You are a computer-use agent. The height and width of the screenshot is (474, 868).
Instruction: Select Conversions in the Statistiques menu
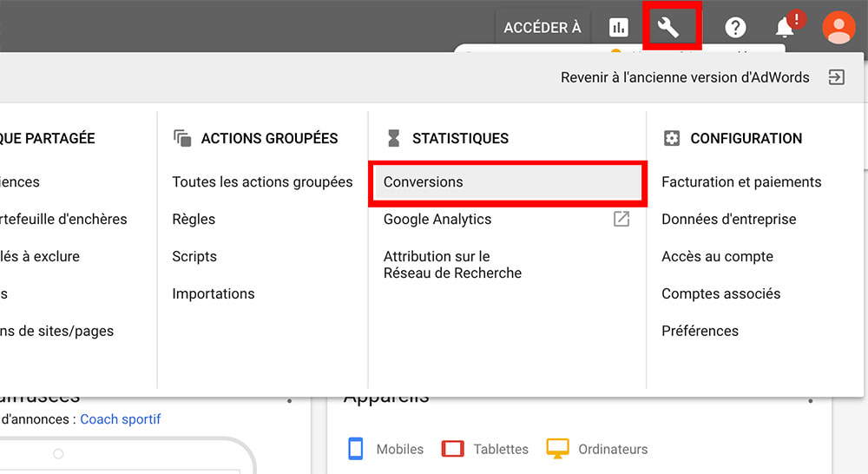[x=424, y=181]
